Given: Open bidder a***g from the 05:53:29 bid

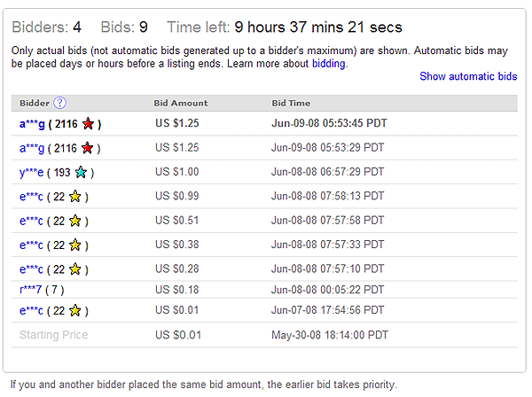Looking at the screenshot, I should [x=32, y=148].
